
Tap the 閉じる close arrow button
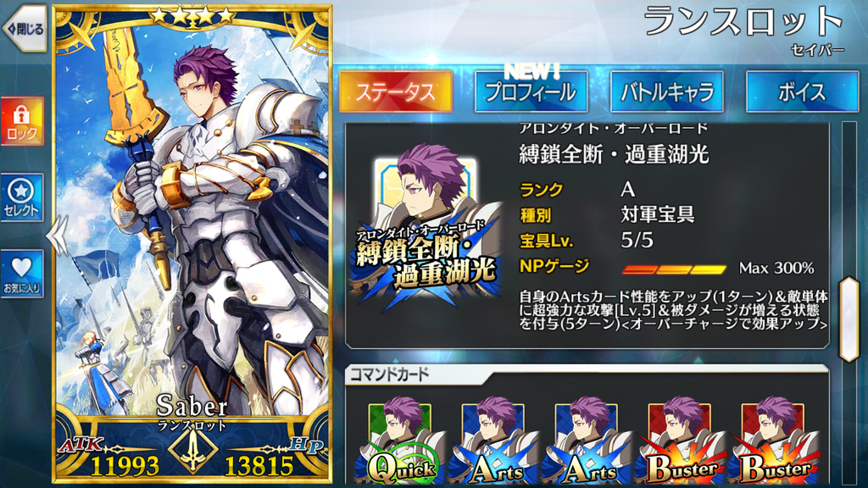(x=25, y=29)
